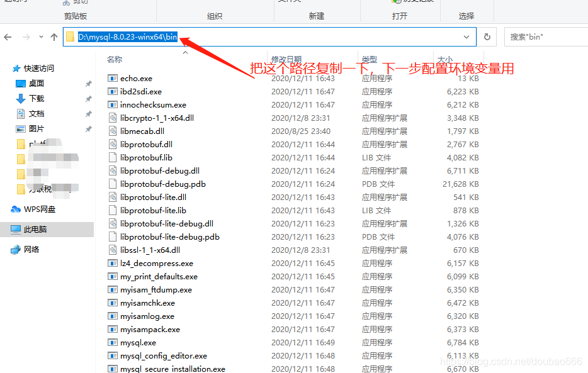Image resolution: width=588 pixels, height=373 pixels.
Task: Select libcrypto-1_1-x64.dll file icon
Action: click(x=113, y=118)
